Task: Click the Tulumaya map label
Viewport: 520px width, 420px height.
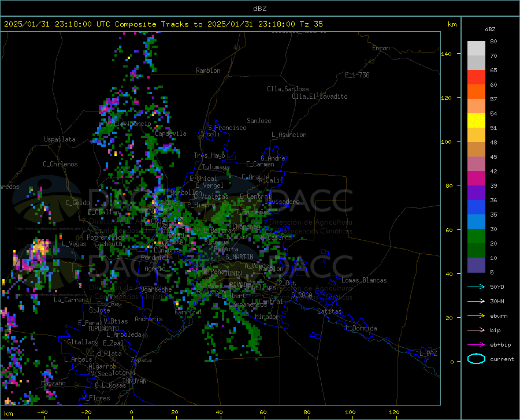Action: (x=216, y=167)
